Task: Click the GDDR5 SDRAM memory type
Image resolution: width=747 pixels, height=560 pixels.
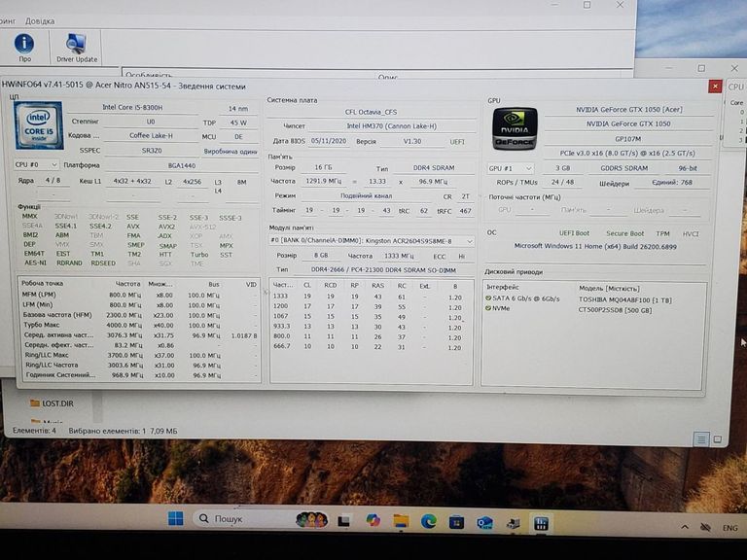Action: point(623,168)
